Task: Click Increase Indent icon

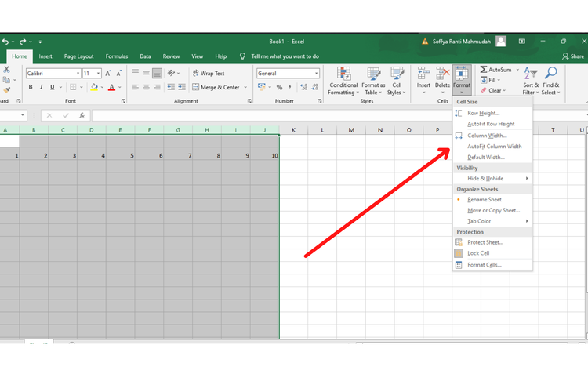Action: [182, 87]
